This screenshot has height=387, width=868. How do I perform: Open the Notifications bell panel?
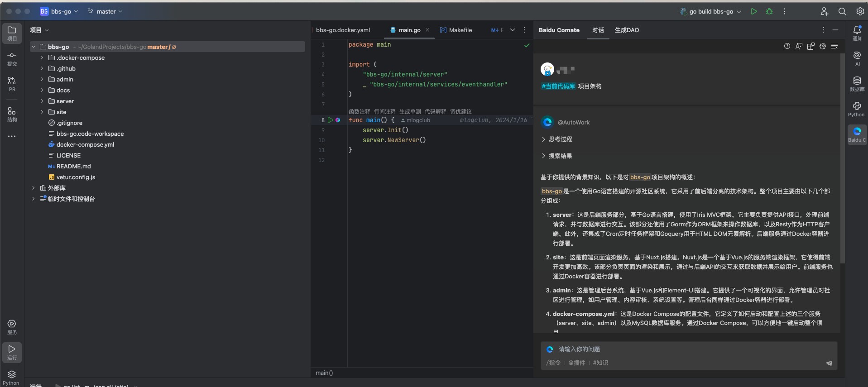857,33
